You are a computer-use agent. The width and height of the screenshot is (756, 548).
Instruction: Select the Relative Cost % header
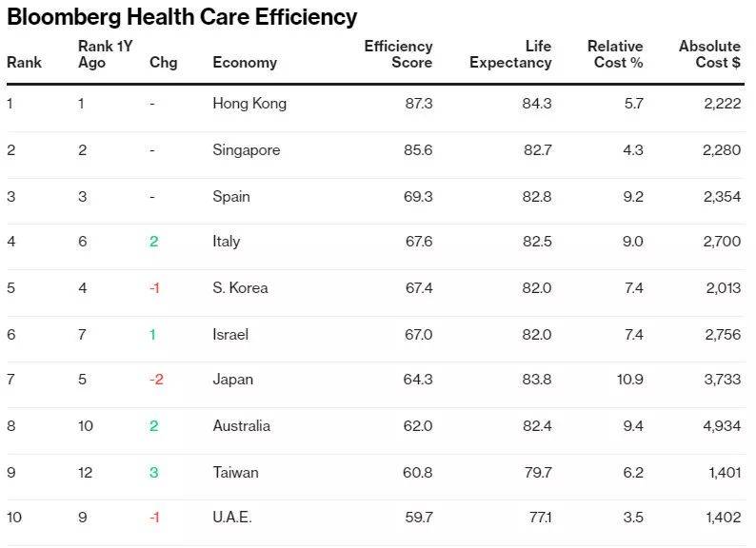(615, 54)
